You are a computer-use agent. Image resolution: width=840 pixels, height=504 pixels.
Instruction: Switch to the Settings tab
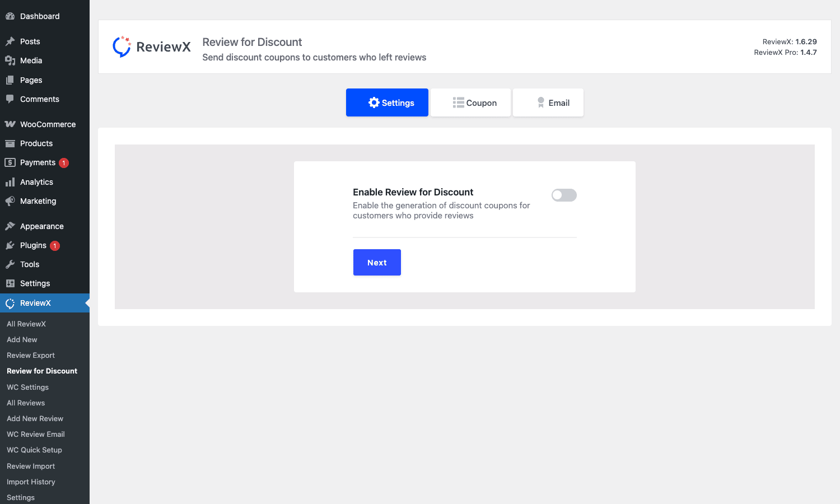click(387, 102)
